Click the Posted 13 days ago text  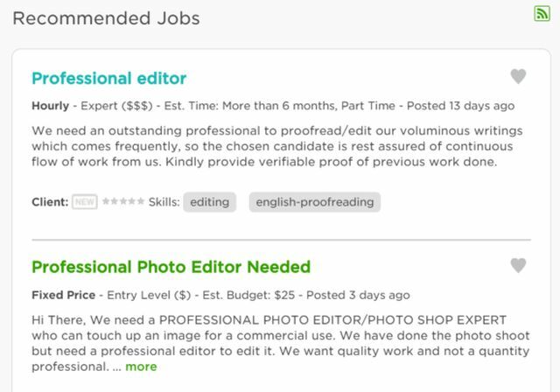click(x=461, y=106)
